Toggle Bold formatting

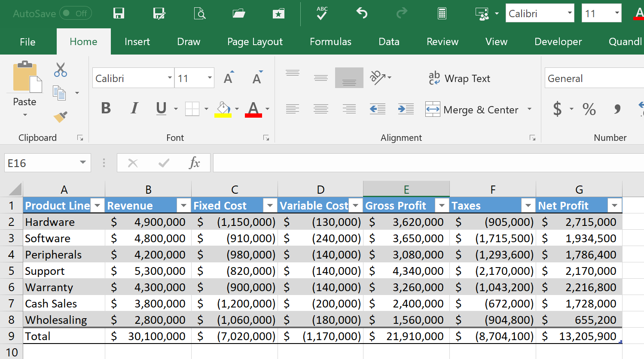pos(106,108)
